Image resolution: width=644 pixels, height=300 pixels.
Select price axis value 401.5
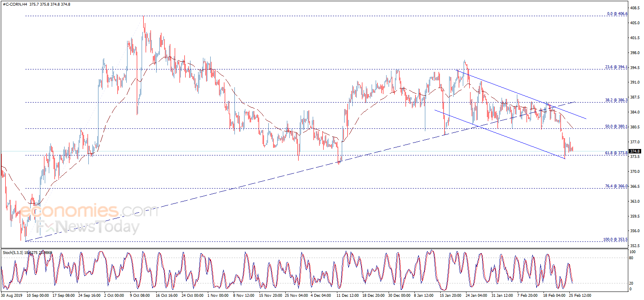point(635,38)
